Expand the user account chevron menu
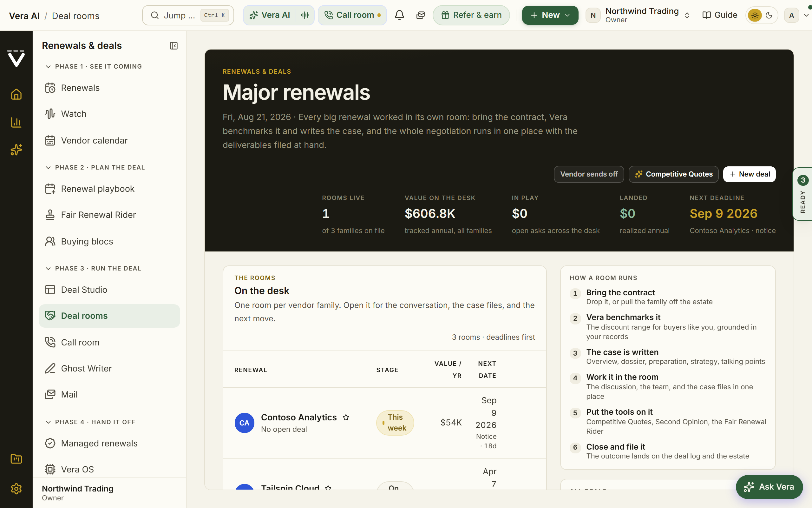The width and height of the screenshot is (812, 508). pyautogui.click(x=806, y=15)
